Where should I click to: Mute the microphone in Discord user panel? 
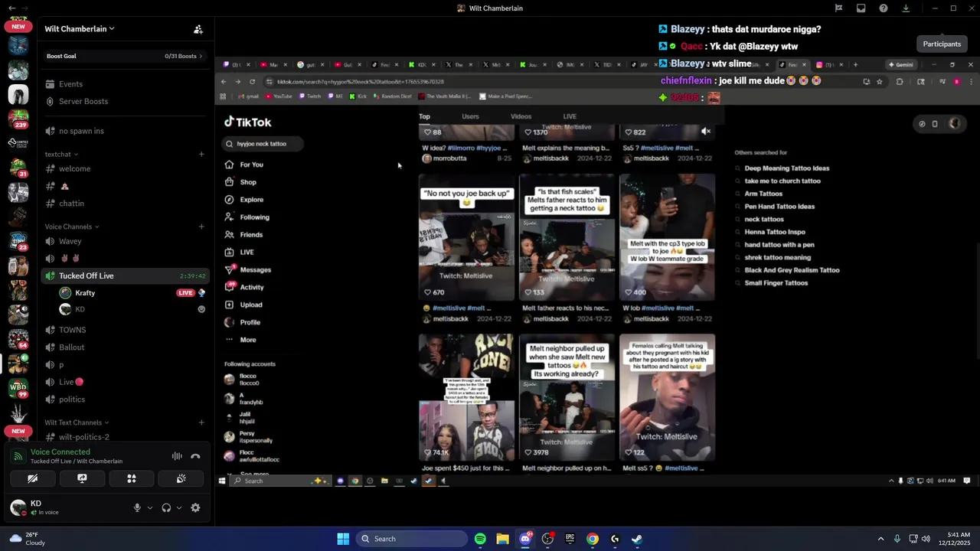coord(137,507)
